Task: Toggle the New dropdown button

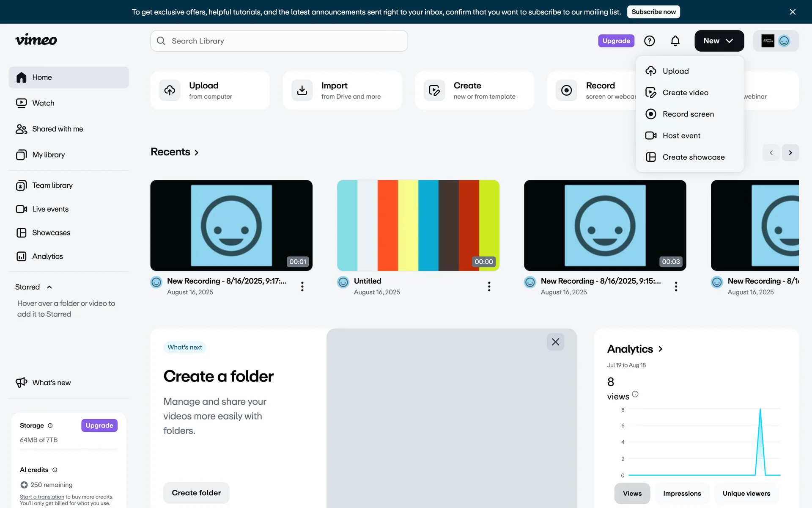Action: (x=719, y=41)
